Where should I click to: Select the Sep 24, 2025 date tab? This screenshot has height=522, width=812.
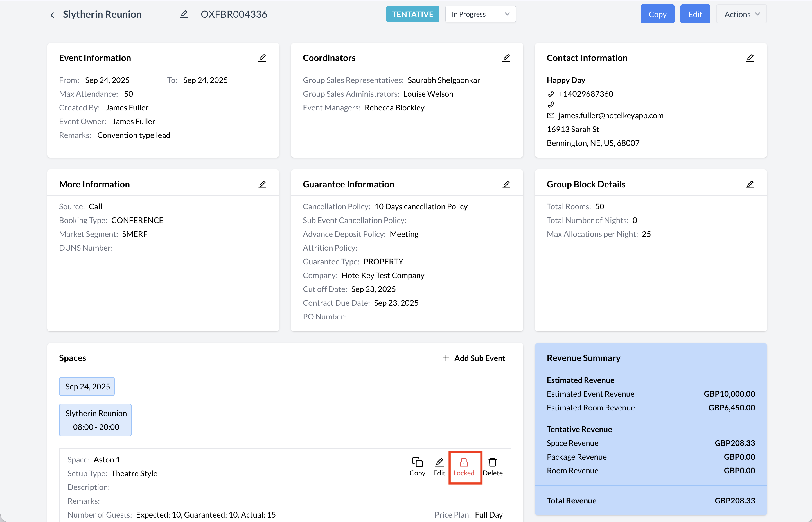pyautogui.click(x=87, y=386)
